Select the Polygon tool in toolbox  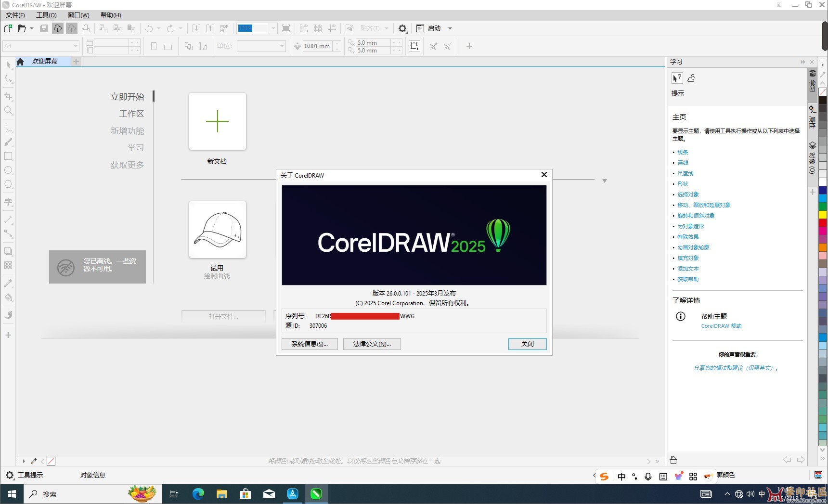pyautogui.click(x=8, y=184)
